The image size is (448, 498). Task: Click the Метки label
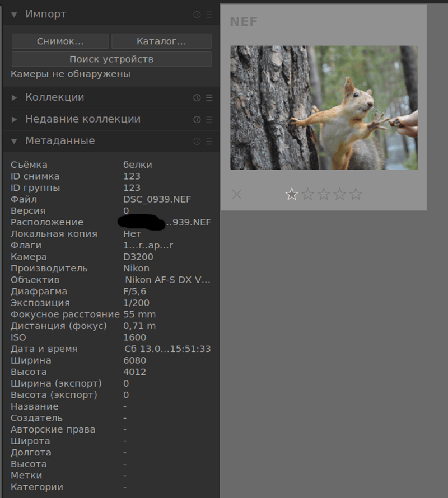pos(26,476)
